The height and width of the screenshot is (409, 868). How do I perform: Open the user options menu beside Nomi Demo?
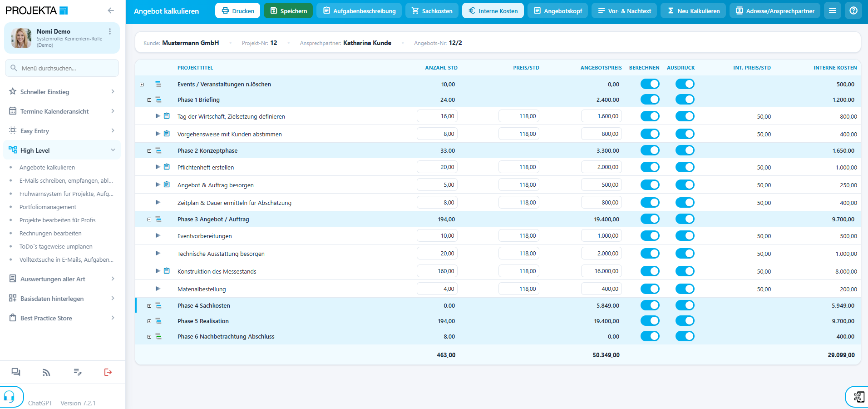(110, 31)
